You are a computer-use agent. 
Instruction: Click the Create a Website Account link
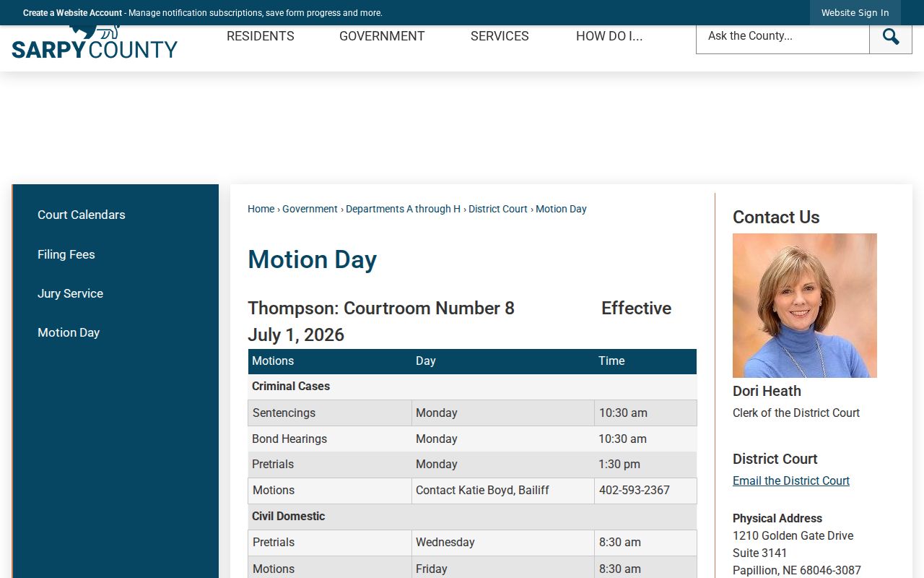72,13
